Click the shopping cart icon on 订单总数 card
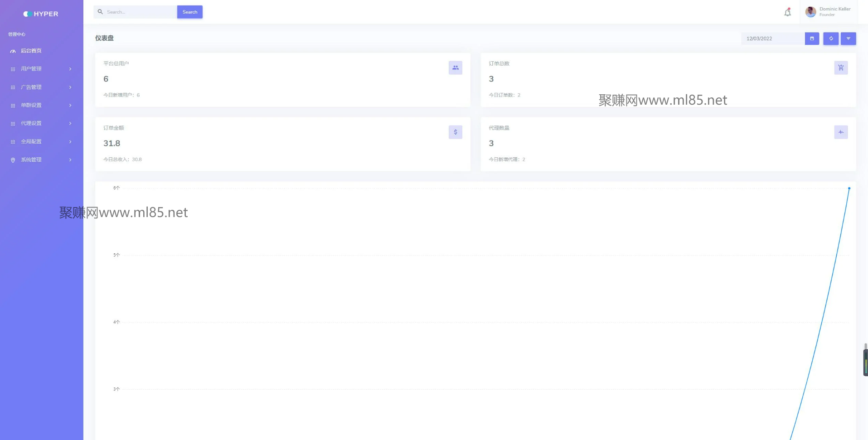Image resolution: width=868 pixels, height=440 pixels. click(841, 68)
